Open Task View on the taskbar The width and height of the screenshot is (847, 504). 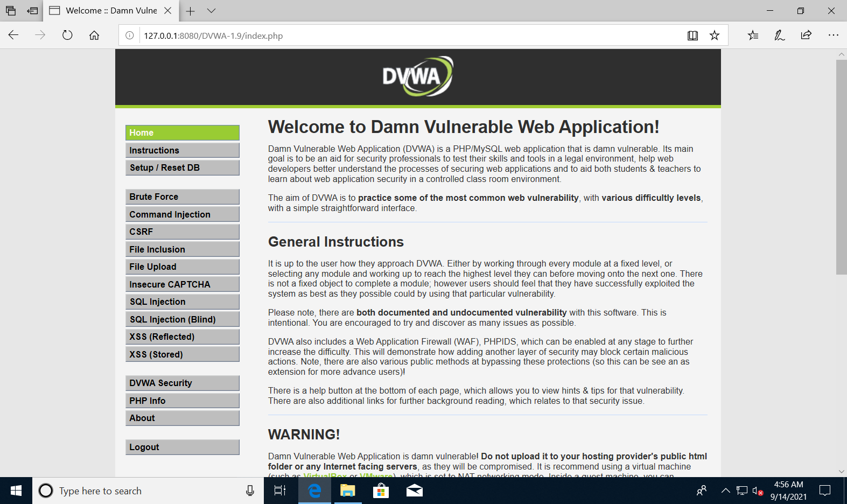point(280,491)
